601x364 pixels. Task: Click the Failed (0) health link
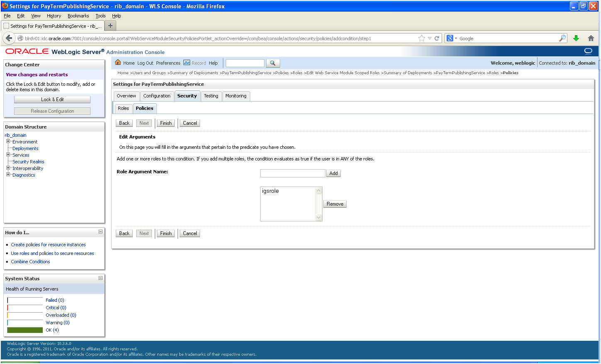55,300
